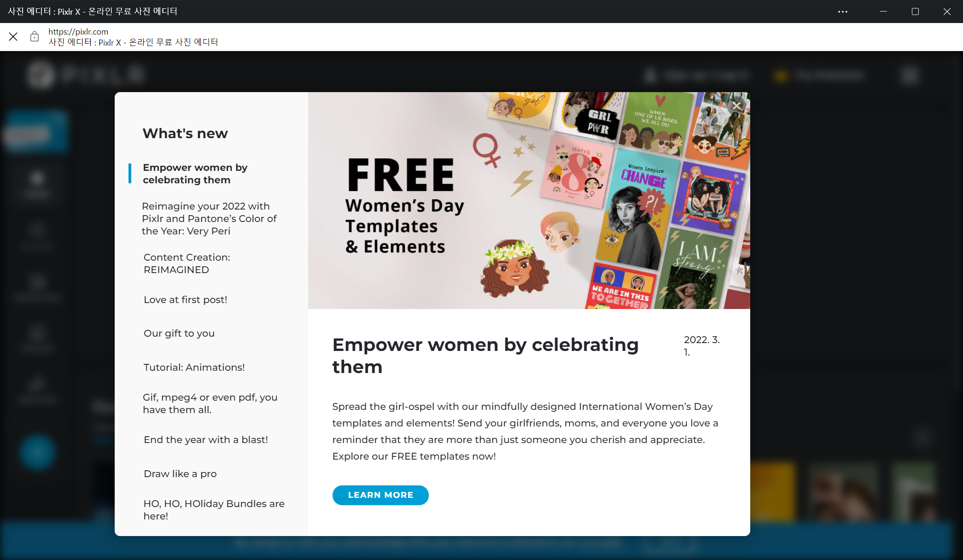Open 'Love at first post!' entry
Viewport: 963px width, 560px height.
coord(185,300)
